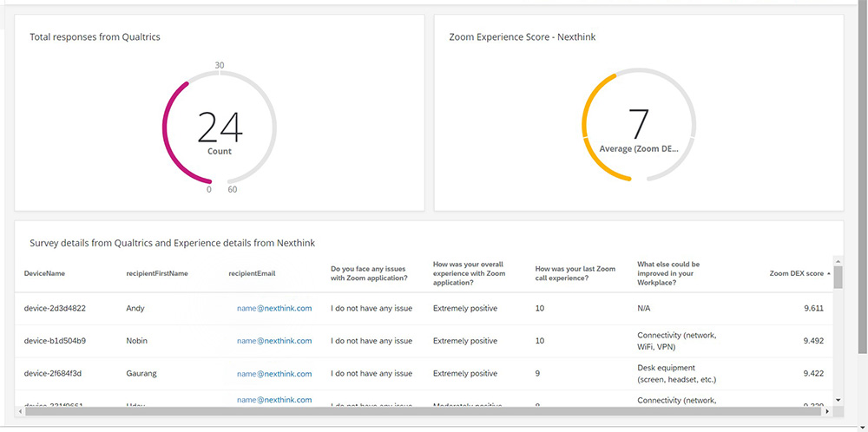Click 'Extremely positive' in Andy's row
This screenshot has width=868, height=432.
465,308
